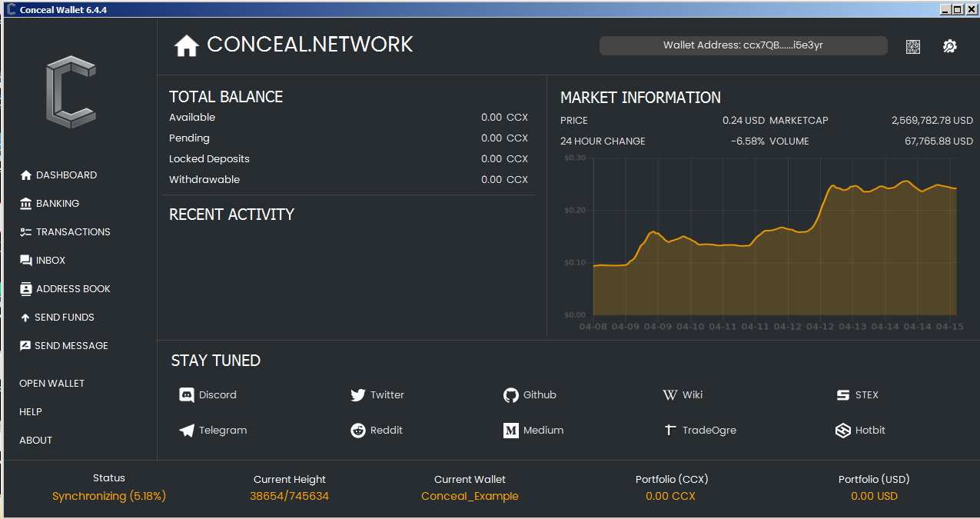The image size is (980, 519).
Task: Click the Twitter bird icon
Action: [x=357, y=395]
